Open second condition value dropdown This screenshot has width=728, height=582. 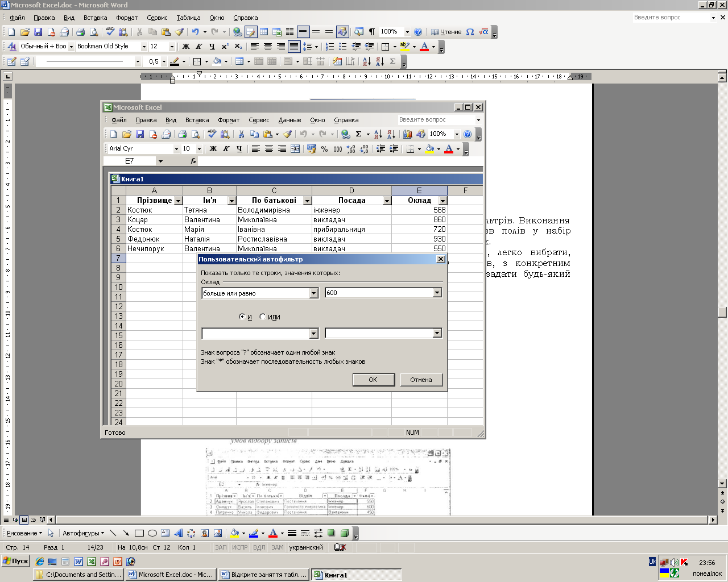tap(437, 333)
